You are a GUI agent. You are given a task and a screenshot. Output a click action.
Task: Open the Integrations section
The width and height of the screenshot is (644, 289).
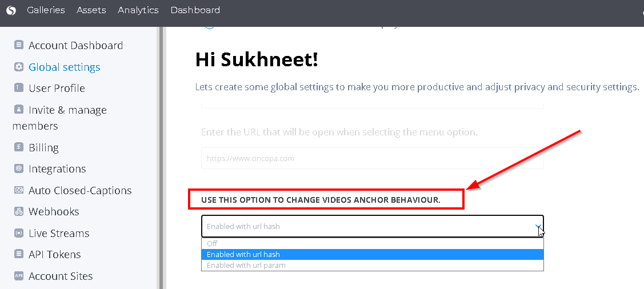pyautogui.click(x=57, y=168)
